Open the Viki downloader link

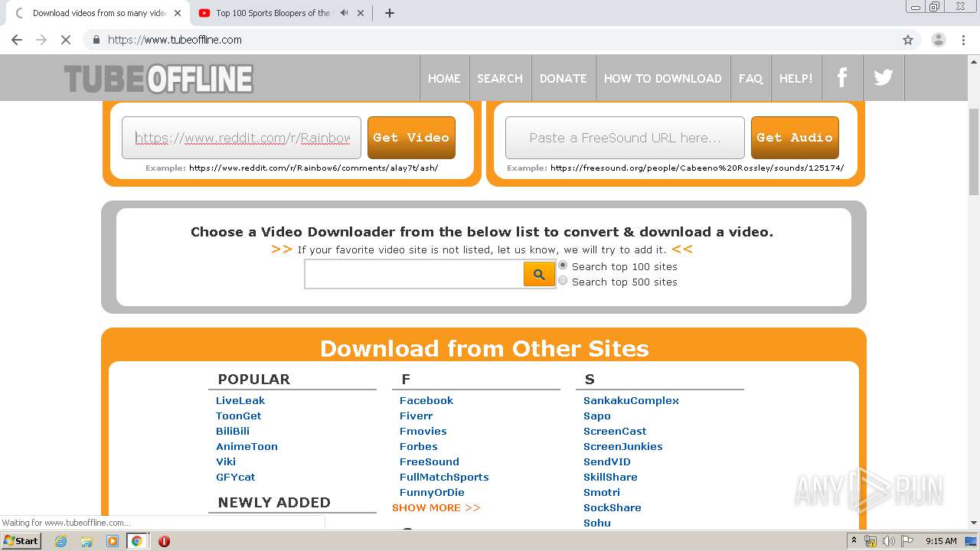click(226, 461)
